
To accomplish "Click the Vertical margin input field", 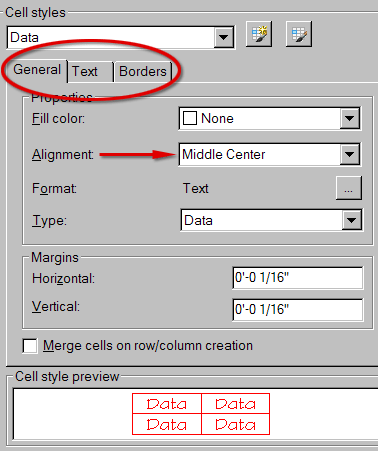I will [x=298, y=310].
